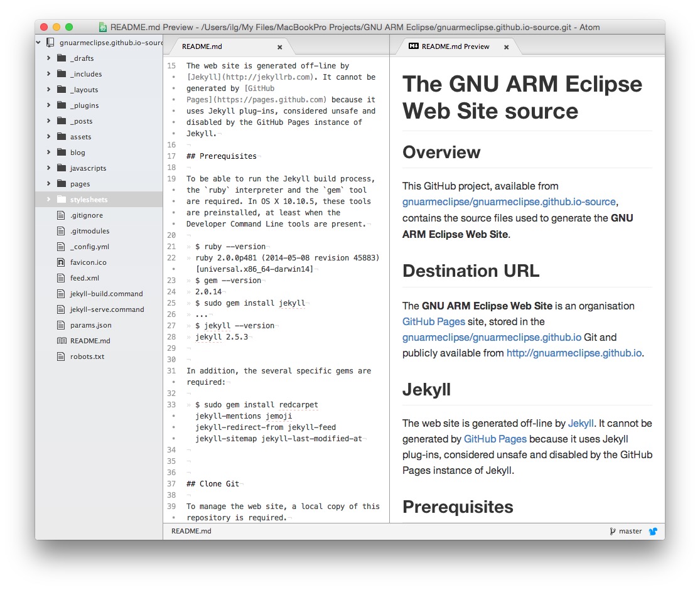Click the _plugins folder icon
The image size is (700, 590).
coord(62,105)
